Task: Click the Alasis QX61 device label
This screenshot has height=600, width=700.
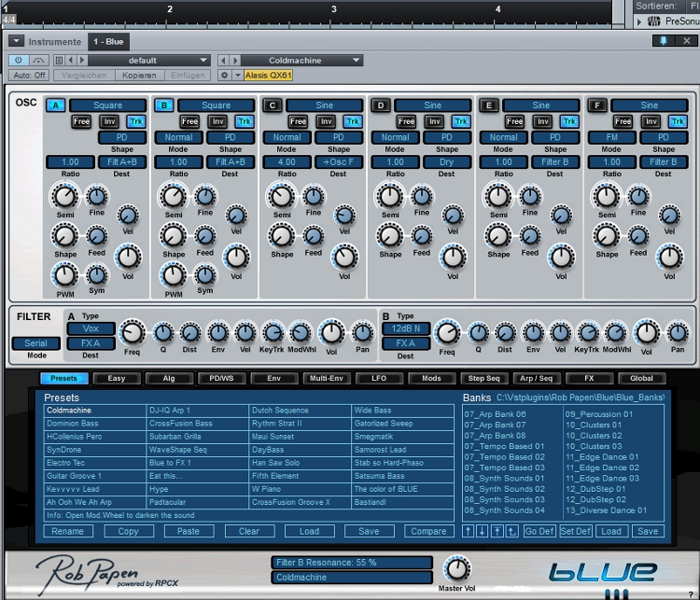Action: [x=268, y=75]
